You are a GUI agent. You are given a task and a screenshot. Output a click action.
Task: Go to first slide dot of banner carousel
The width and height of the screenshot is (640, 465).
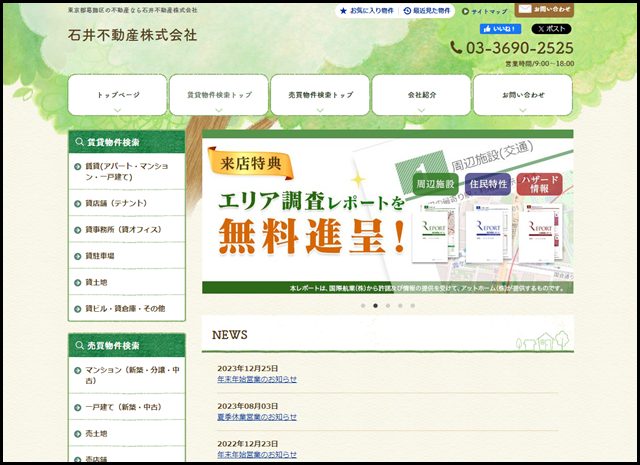[363, 306]
